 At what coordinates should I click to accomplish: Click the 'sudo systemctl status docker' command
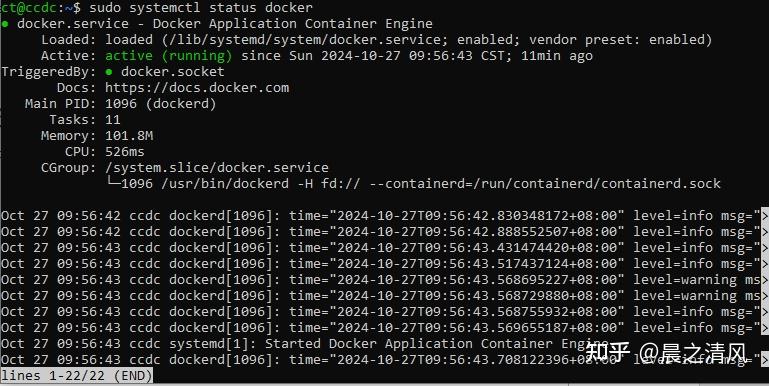click(x=201, y=8)
